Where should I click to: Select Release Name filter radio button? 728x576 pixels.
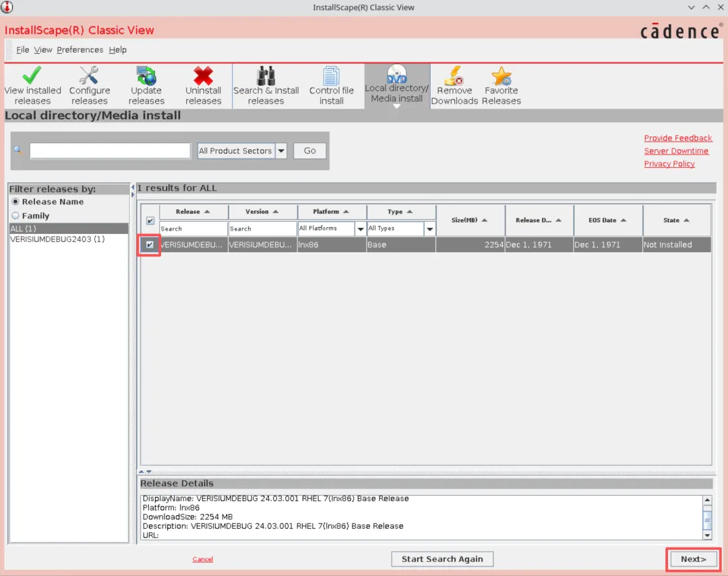tap(16, 202)
